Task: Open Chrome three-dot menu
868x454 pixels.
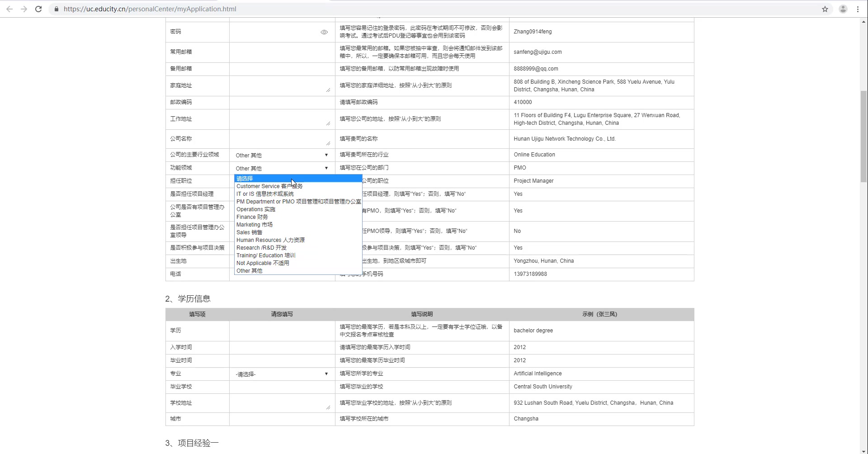Action: [858, 9]
